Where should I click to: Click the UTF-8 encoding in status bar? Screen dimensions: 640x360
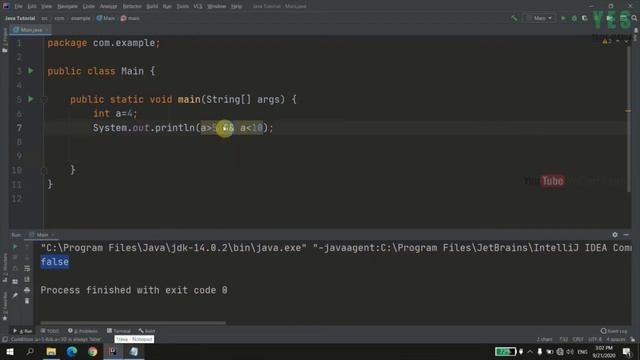[x=595, y=339]
